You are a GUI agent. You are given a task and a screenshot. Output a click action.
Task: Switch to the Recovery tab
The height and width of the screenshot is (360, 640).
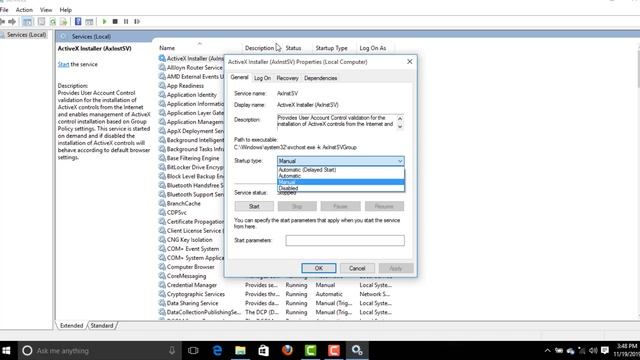click(287, 78)
